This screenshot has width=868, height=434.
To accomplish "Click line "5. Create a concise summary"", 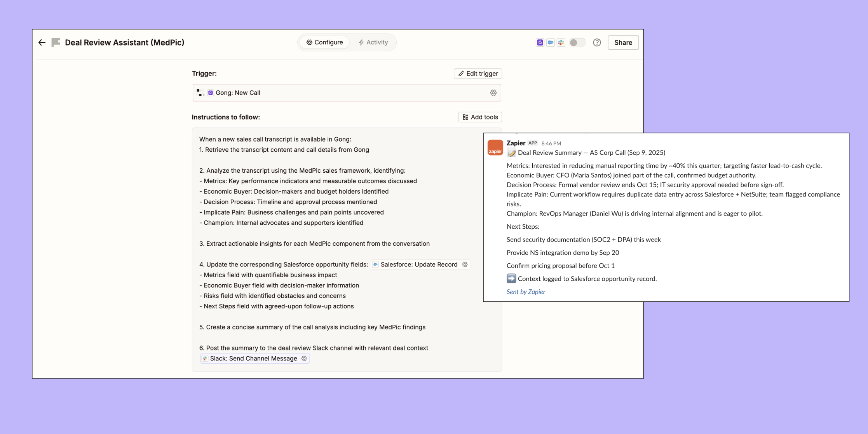I will 312,327.
